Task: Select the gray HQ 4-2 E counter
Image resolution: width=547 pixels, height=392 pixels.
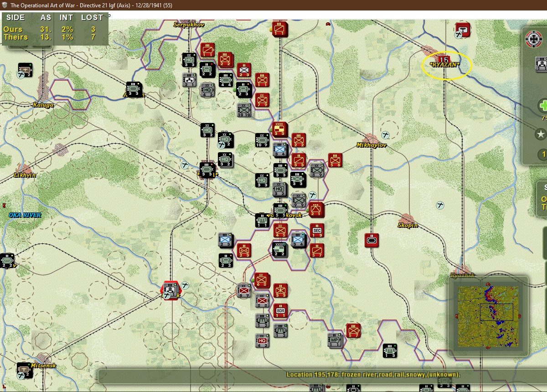Action: click(x=208, y=90)
